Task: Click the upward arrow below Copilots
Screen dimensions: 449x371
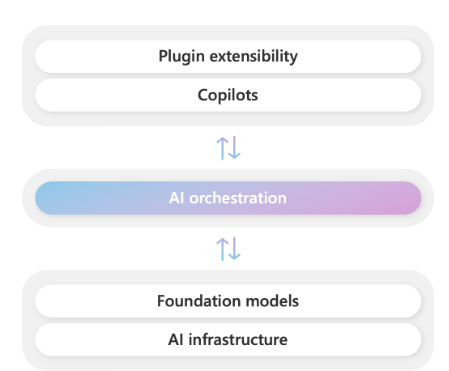Action: (222, 148)
